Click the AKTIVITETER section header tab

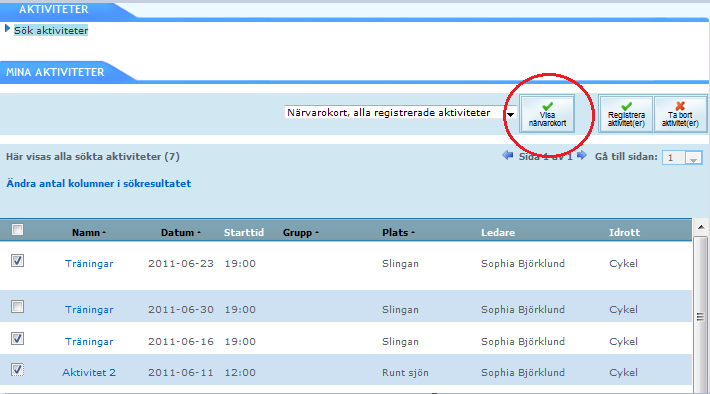(53, 10)
